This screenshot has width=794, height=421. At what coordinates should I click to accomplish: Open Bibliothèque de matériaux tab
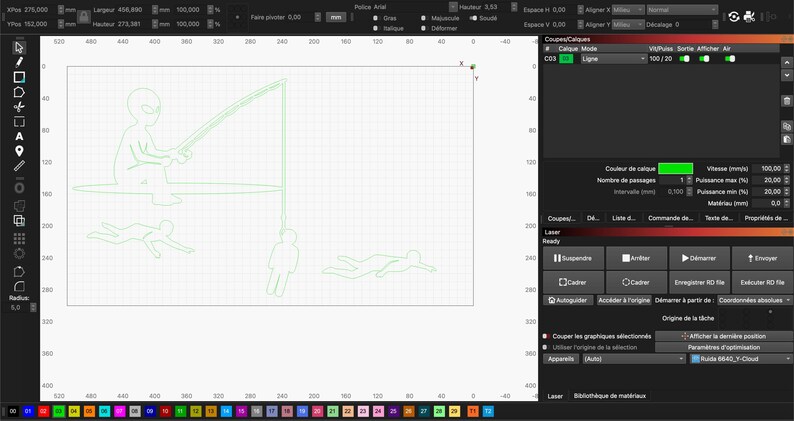(610, 396)
